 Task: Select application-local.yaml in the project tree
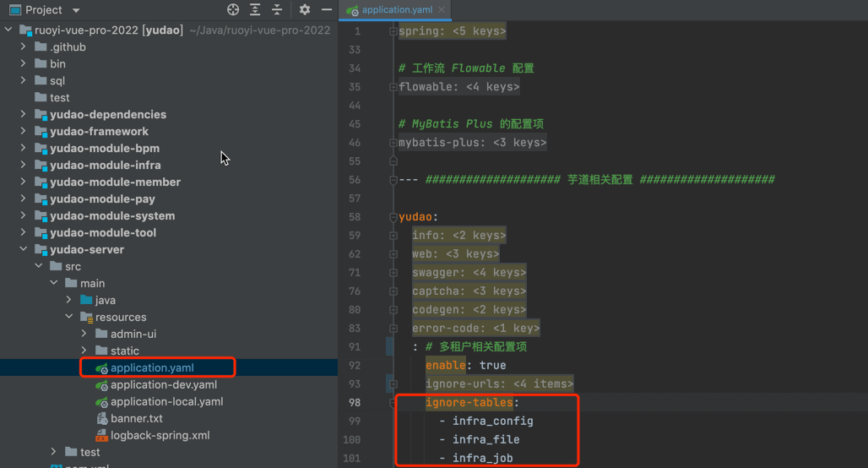click(x=166, y=402)
